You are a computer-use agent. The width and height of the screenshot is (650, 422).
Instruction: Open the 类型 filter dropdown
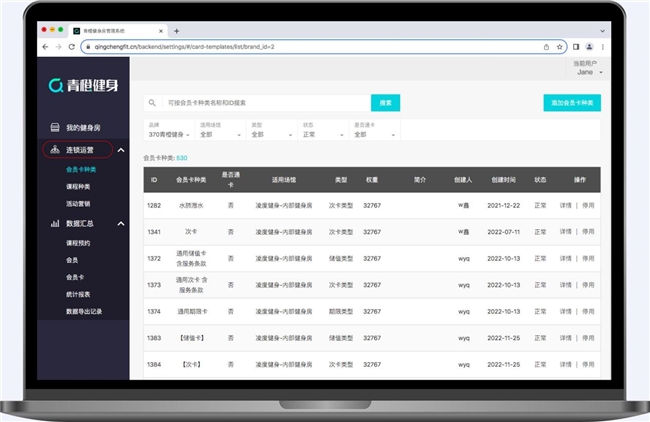[x=272, y=130]
